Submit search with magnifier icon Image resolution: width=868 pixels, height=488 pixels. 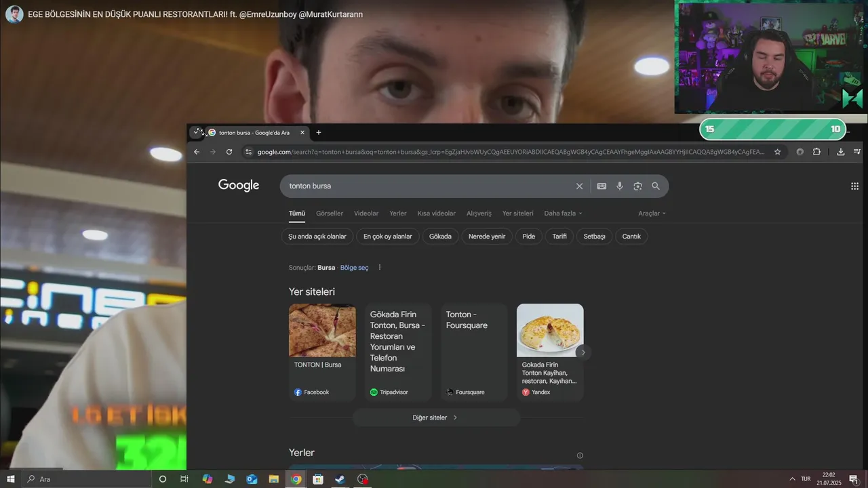(x=656, y=186)
